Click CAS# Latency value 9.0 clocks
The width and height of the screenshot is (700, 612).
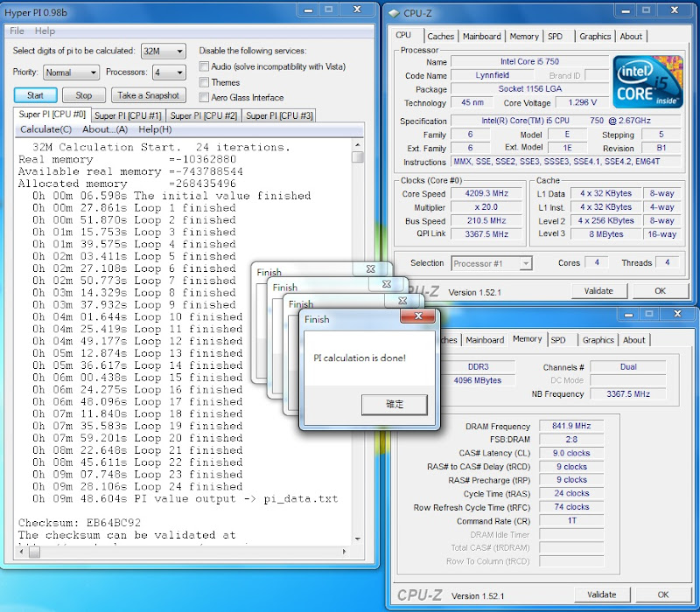(x=571, y=453)
